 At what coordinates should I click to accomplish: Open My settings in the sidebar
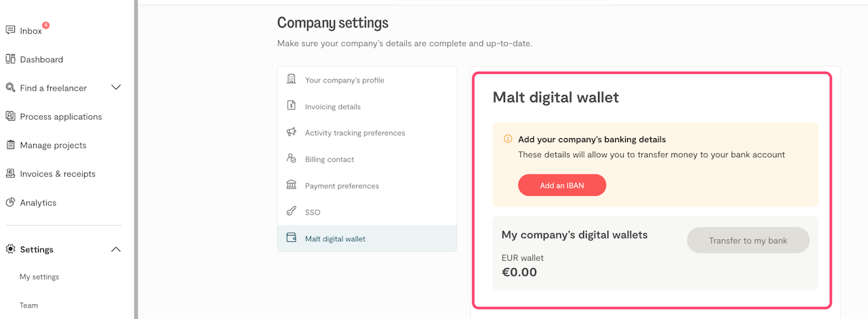(39, 277)
